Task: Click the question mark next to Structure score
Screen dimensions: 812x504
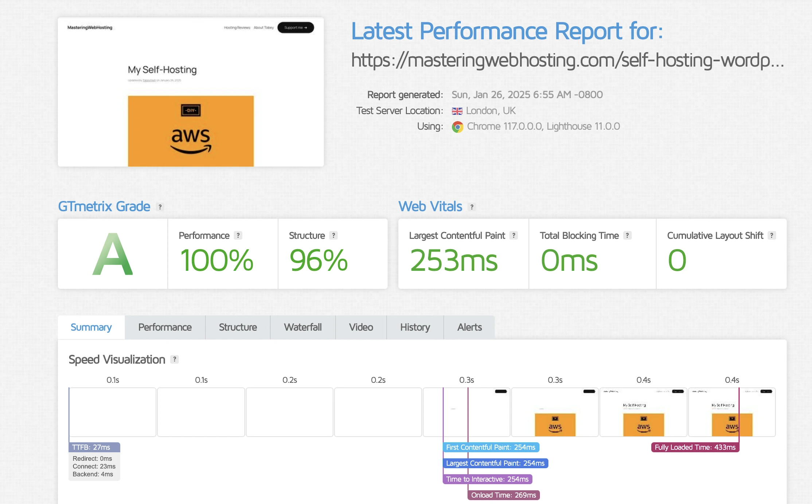Action: tap(333, 236)
